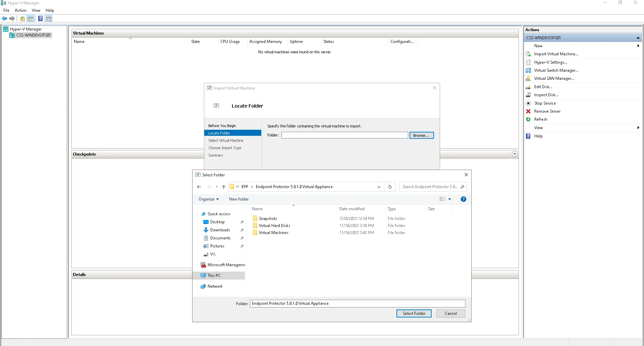Click Remove Server action
The width and height of the screenshot is (644, 346).
[x=547, y=111]
